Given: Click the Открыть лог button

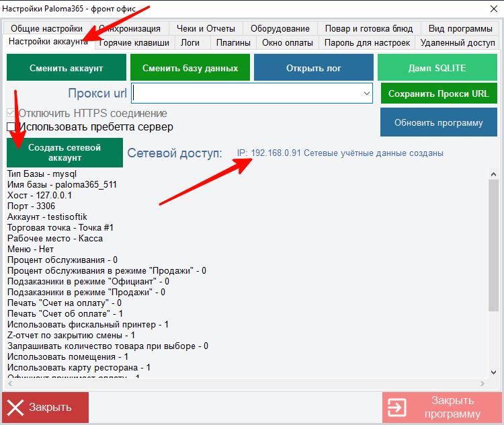Looking at the screenshot, I should [314, 67].
